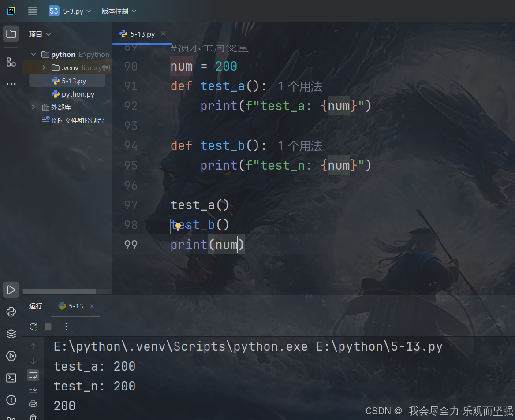Select 5-13.py in project tree
The image size is (515, 420).
[x=67, y=81]
